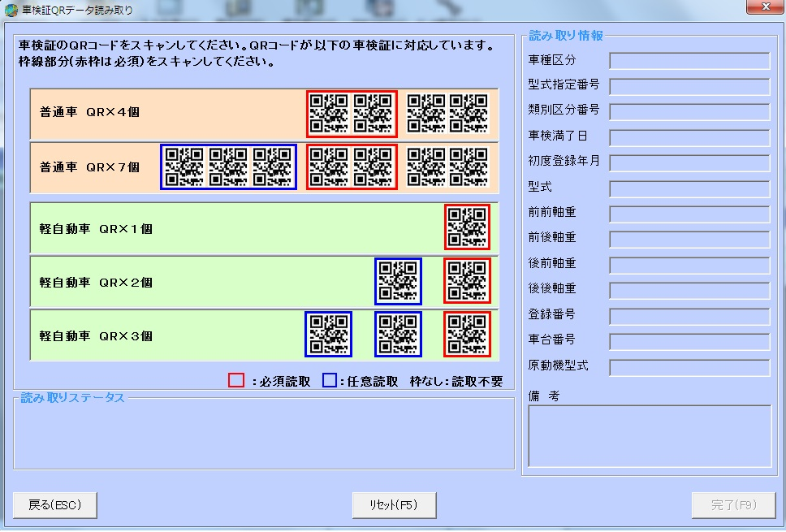Click the blue-framed QR code in 軽自動車 QR×2個 row
Image resolution: width=786 pixels, height=532 pixels.
click(398, 281)
